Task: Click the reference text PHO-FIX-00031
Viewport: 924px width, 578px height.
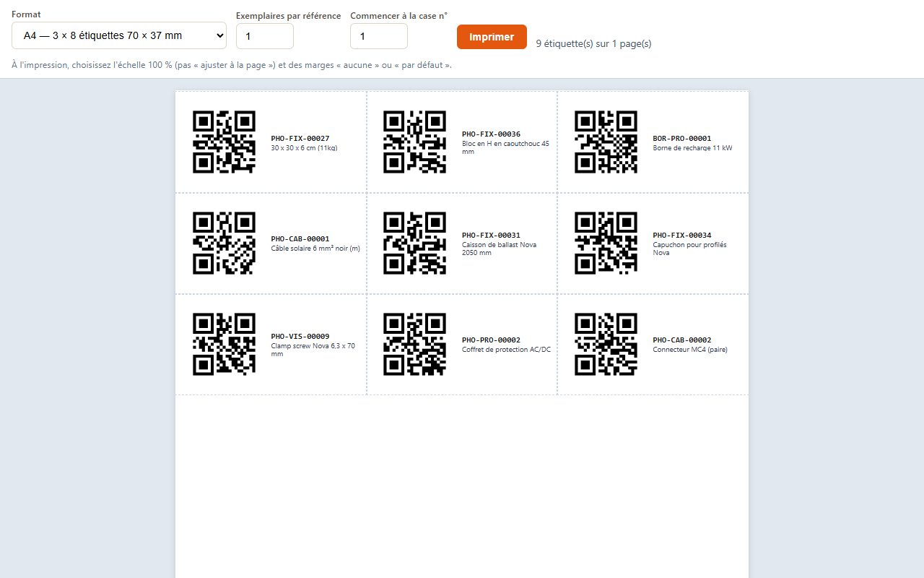Action: click(491, 235)
